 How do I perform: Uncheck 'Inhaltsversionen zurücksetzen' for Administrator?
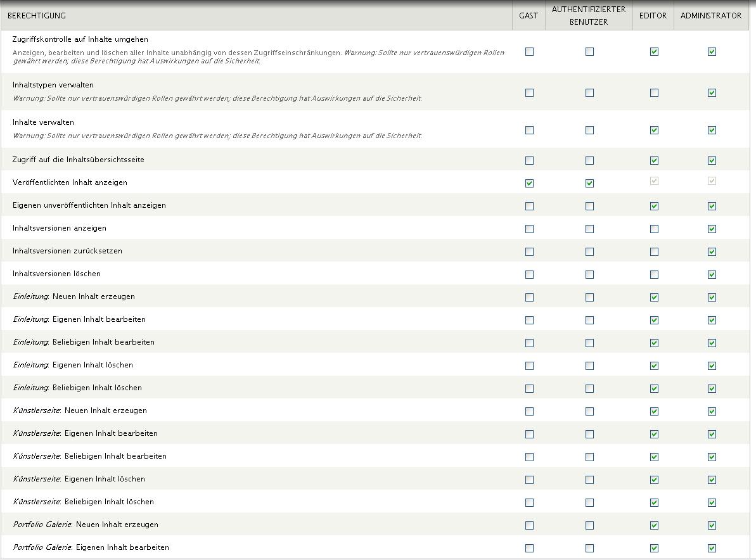[712, 252]
